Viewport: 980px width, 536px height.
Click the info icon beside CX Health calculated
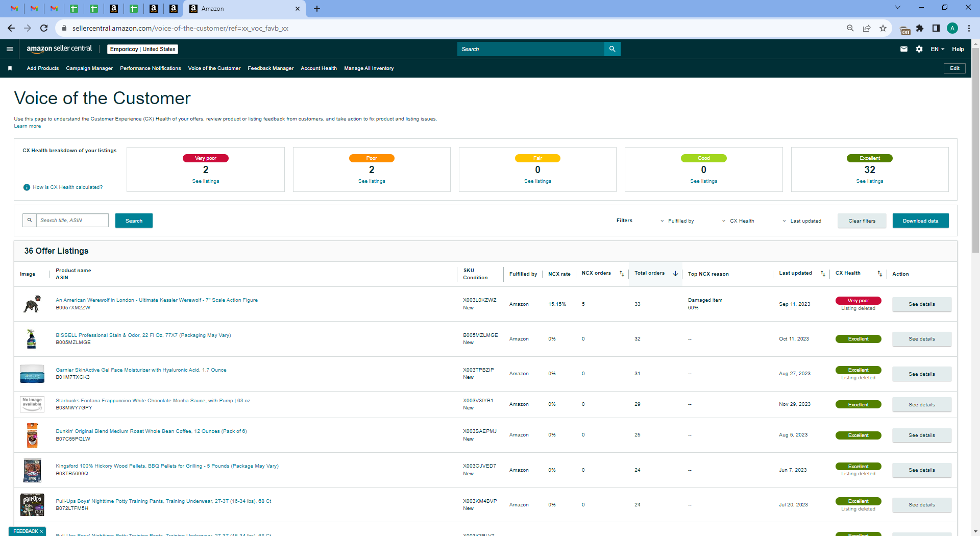point(27,187)
